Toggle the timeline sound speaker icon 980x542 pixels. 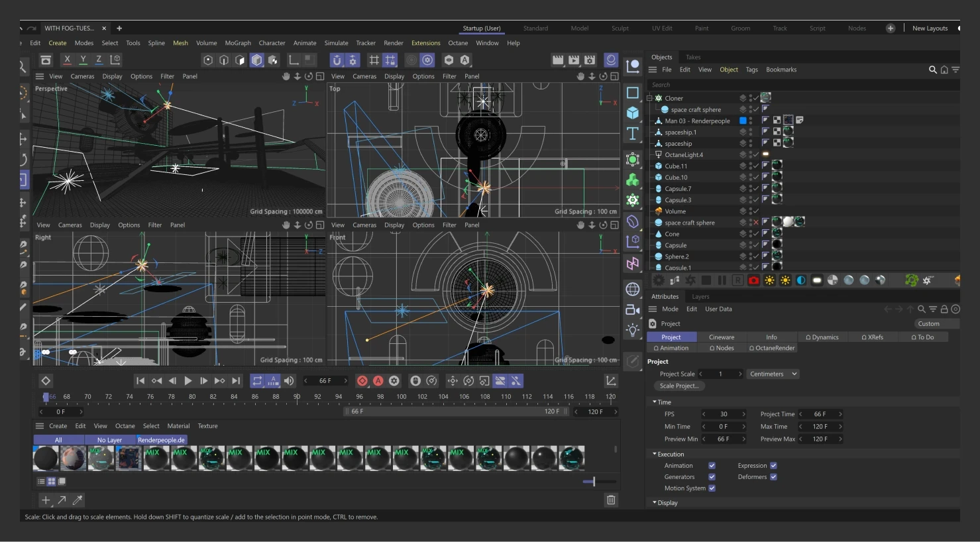click(289, 381)
